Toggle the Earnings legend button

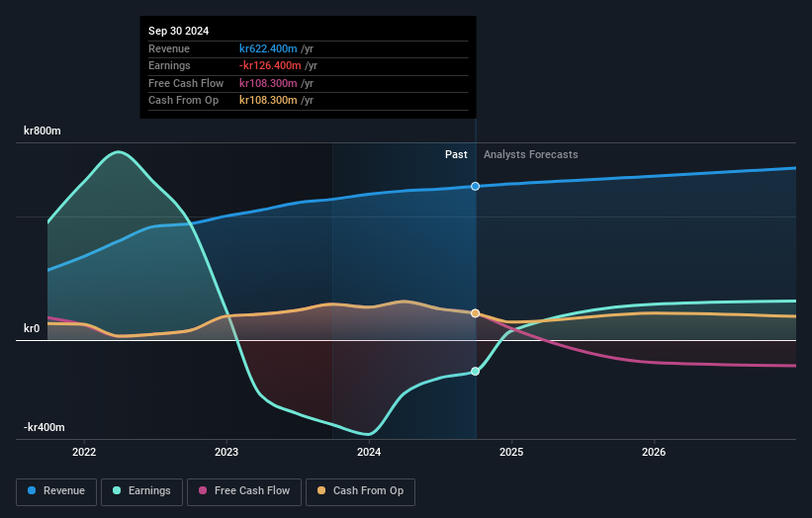pos(141,491)
